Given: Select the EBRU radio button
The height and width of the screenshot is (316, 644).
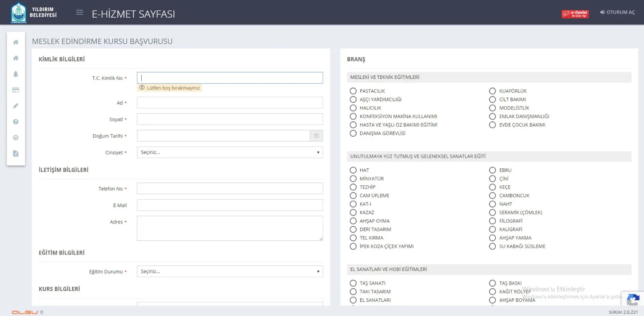Looking at the screenshot, I should click(x=492, y=170).
